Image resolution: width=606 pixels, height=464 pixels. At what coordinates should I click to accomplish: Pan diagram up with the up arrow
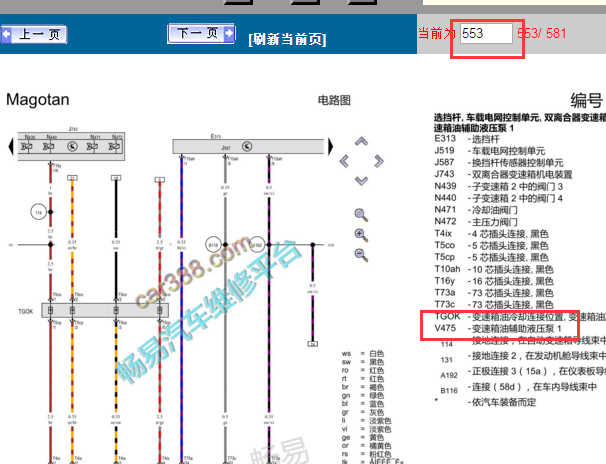[361, 141]
